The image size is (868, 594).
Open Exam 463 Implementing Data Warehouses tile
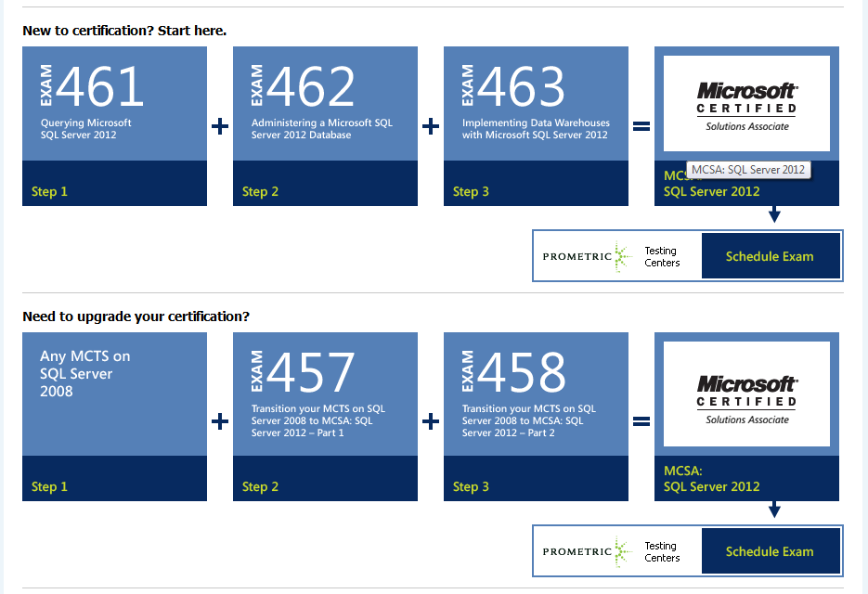(x=536, y=126)
